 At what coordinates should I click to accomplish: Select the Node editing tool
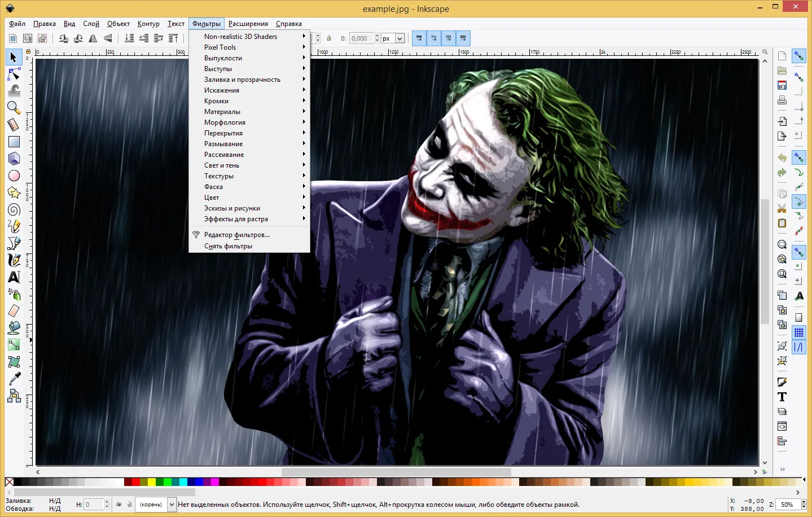point(14,74)
